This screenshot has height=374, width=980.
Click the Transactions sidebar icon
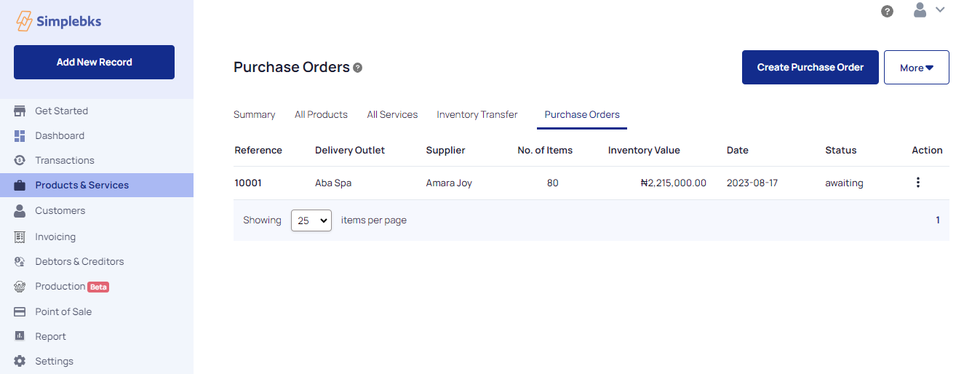pos(20,160)
